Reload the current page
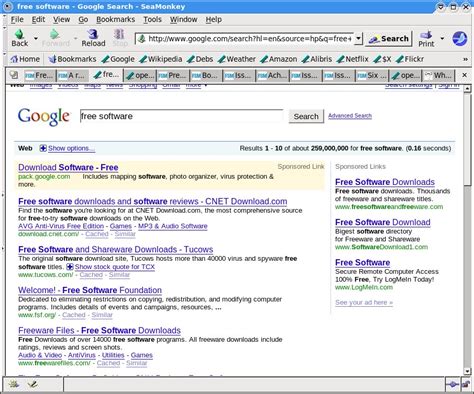474x394 pixels. point(93,38)
